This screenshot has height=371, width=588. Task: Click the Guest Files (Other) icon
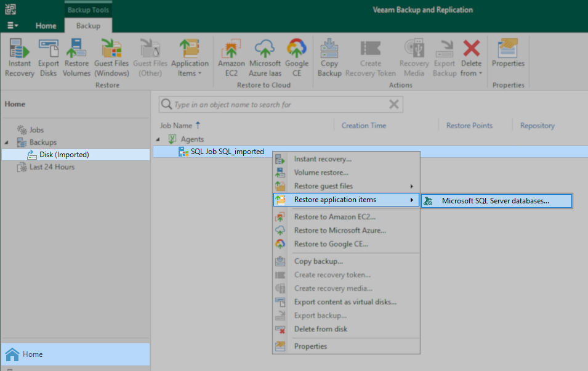click(150, 58)
